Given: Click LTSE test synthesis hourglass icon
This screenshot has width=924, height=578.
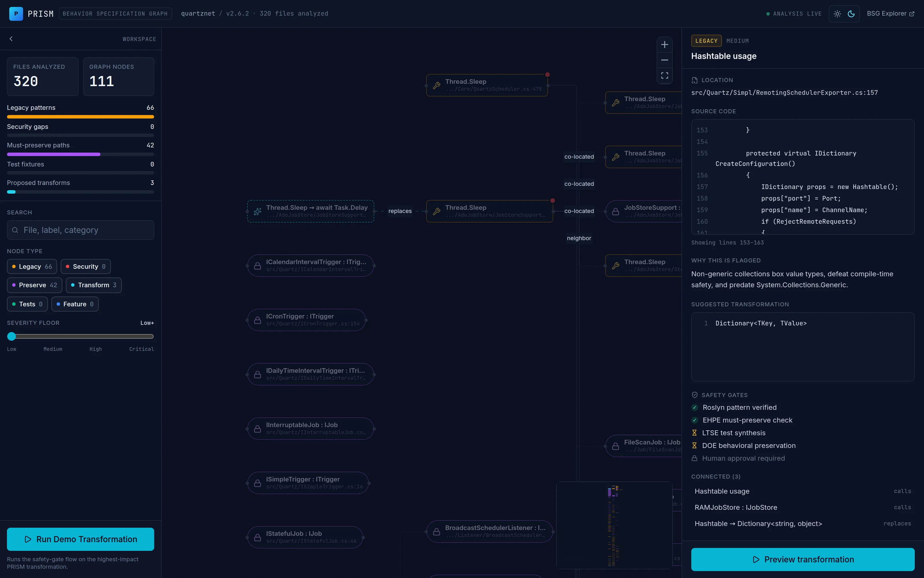Looking at the screenshot, I should coord(694,433).
